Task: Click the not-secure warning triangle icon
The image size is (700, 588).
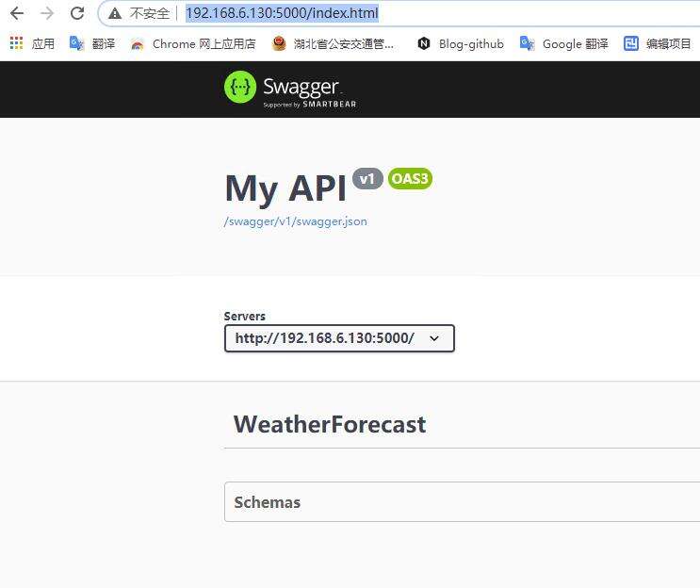Action: click(115, 14)
